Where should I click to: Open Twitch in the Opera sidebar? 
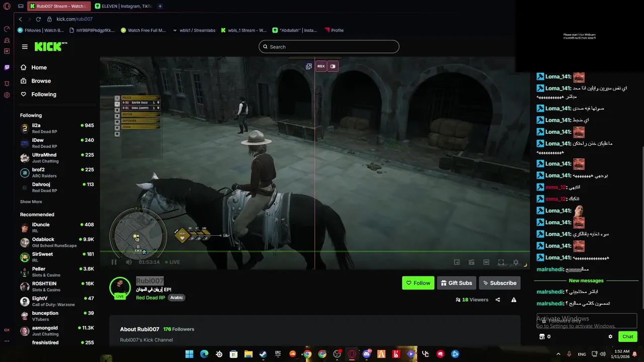[x=7, y=67]
